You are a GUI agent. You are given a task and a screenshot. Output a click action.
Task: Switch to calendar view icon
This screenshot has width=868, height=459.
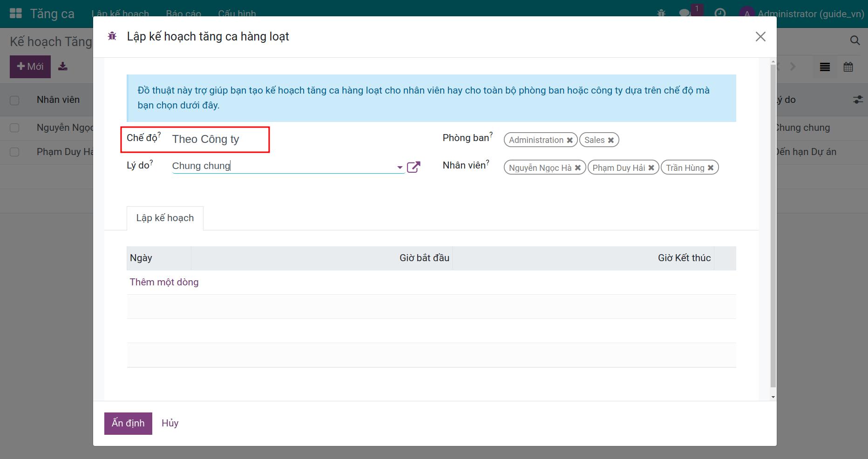[848, 67]
